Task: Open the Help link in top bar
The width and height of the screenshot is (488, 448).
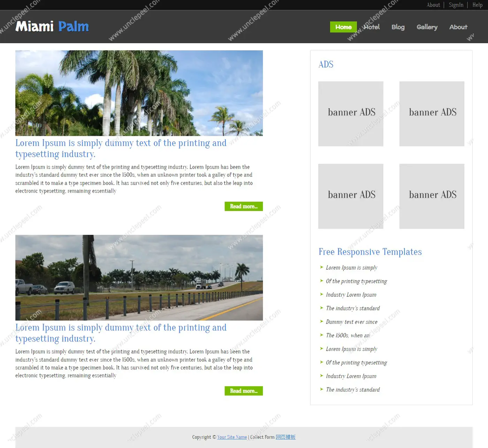Action: pyautogui.click(x=477, y=5)
